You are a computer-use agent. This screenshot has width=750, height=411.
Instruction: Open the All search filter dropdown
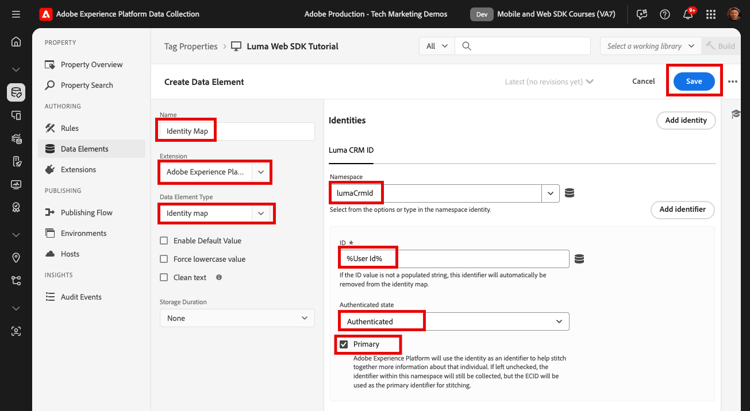(x=437, y=46)
